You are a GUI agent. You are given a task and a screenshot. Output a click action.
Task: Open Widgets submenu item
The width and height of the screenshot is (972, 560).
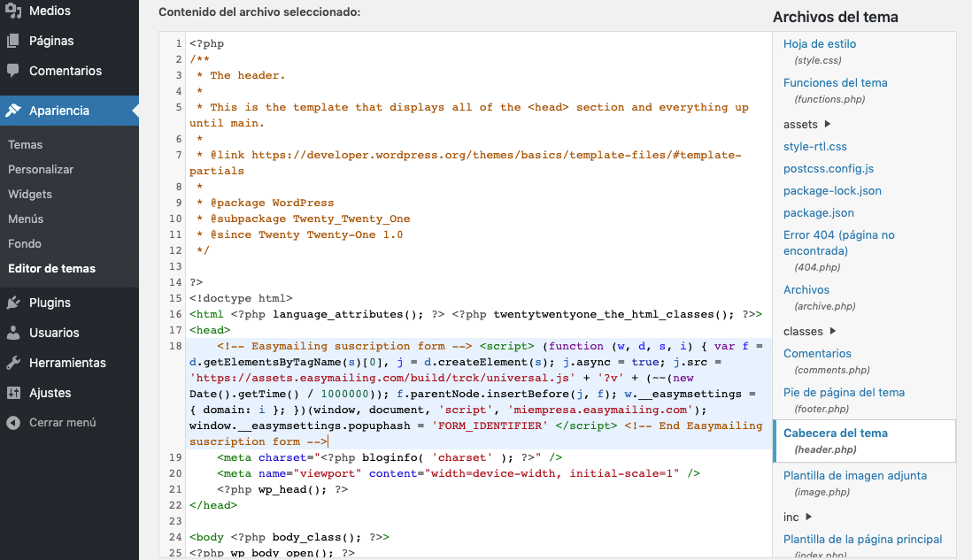[30, 194]
